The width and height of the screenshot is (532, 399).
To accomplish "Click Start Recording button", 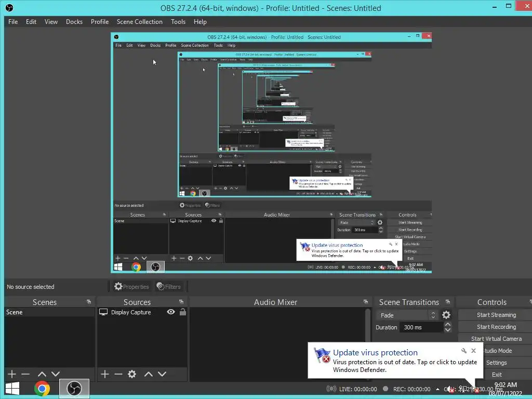I will (496, 327).
